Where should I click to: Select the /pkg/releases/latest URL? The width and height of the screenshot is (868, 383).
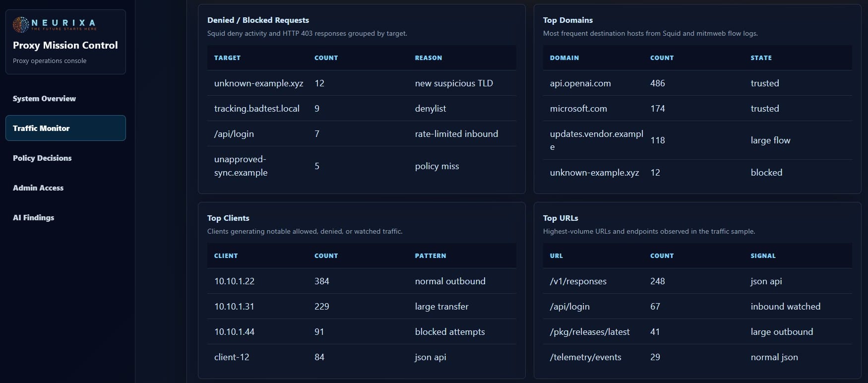(590, 332)
